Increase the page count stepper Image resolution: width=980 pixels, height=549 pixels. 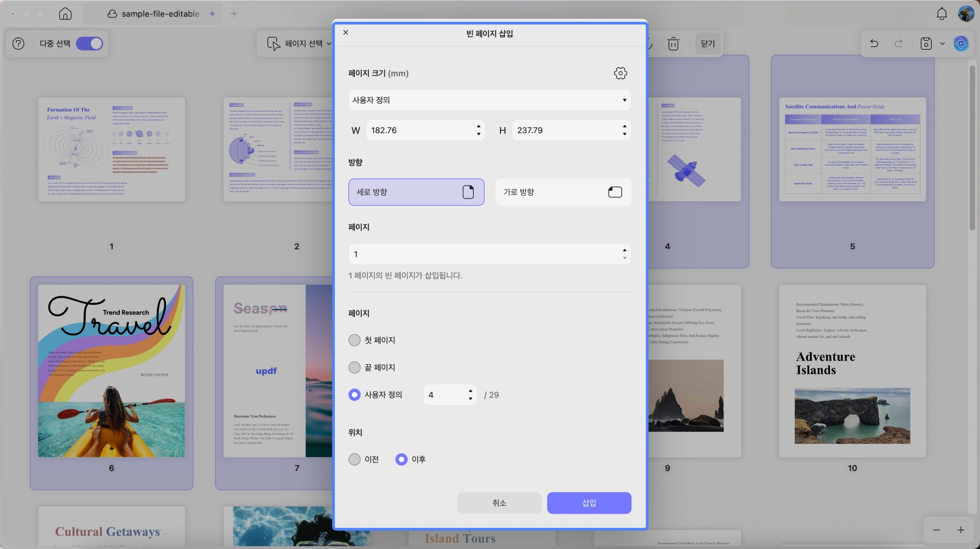[x=625, y=250]
